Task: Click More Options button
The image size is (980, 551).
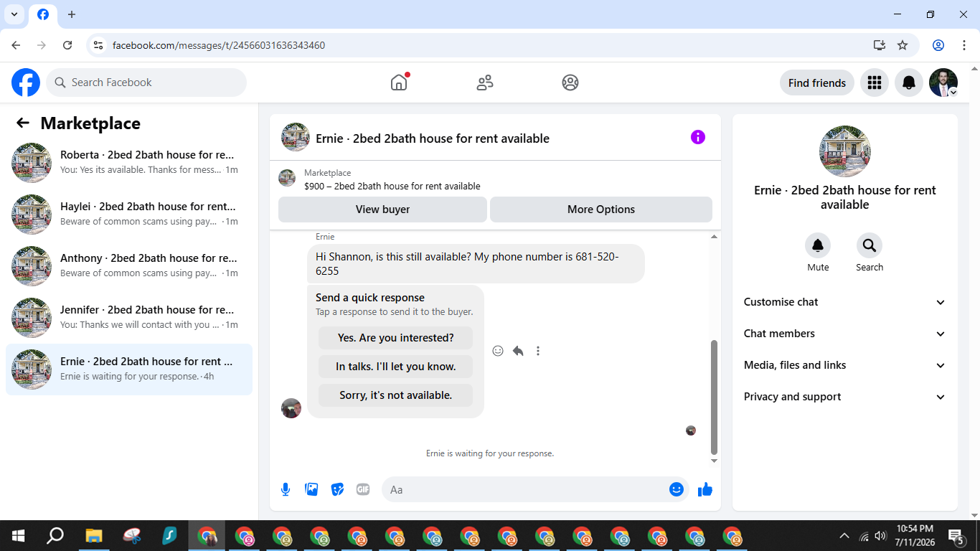Action: coord(601,209)
